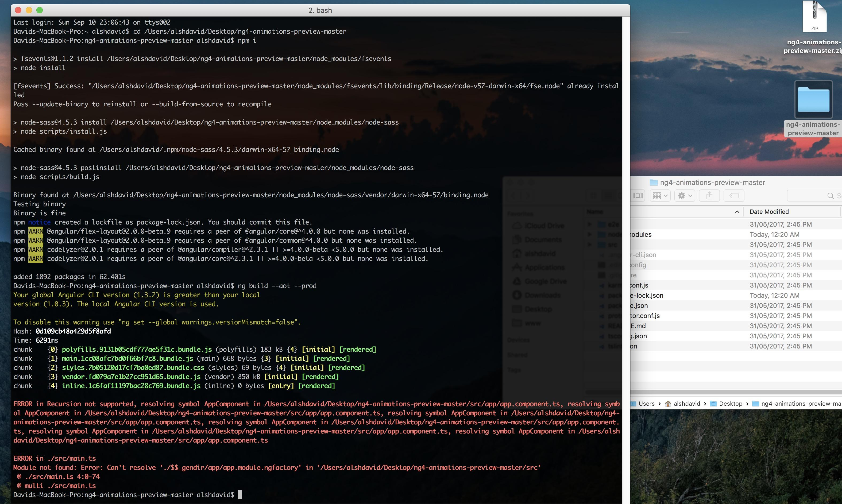The image size is (842, 504).
Task: Click the vendor bundle.js chunk filename
Action: 131,376
